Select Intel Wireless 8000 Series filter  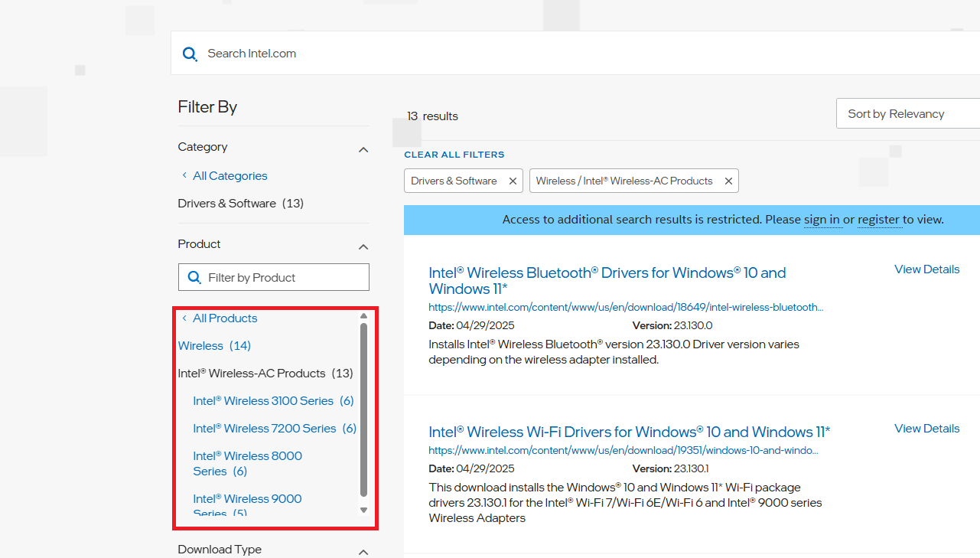[247, 463]
